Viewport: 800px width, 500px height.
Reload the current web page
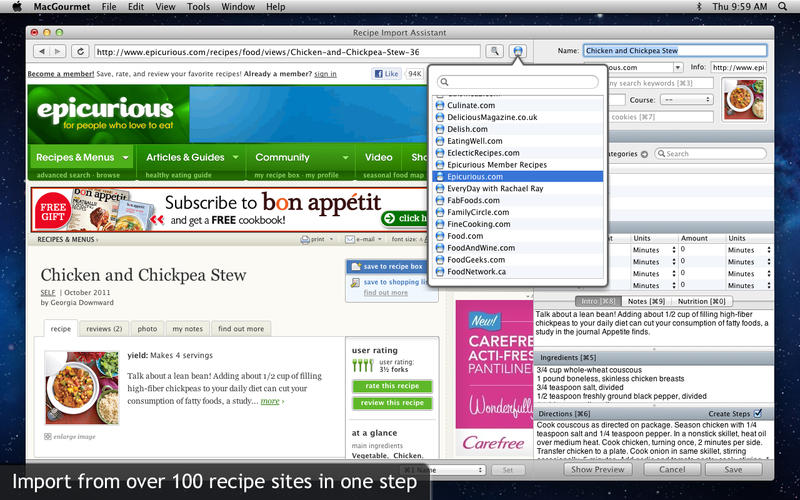coord(80,51)
